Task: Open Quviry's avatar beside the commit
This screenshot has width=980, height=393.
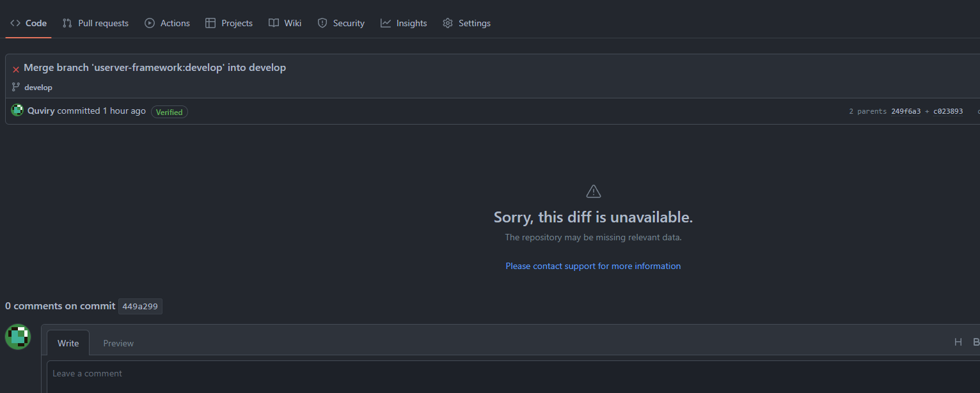Action: (17, 110)
